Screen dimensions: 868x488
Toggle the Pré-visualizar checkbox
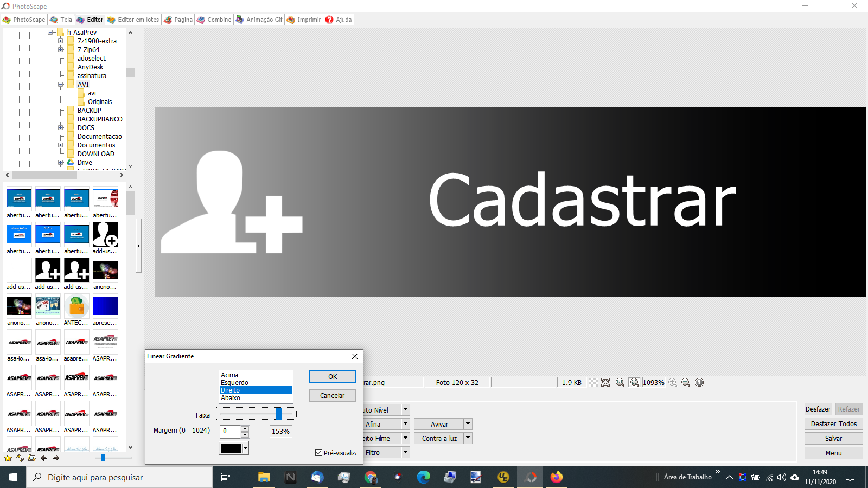click(x=319, y=453)
